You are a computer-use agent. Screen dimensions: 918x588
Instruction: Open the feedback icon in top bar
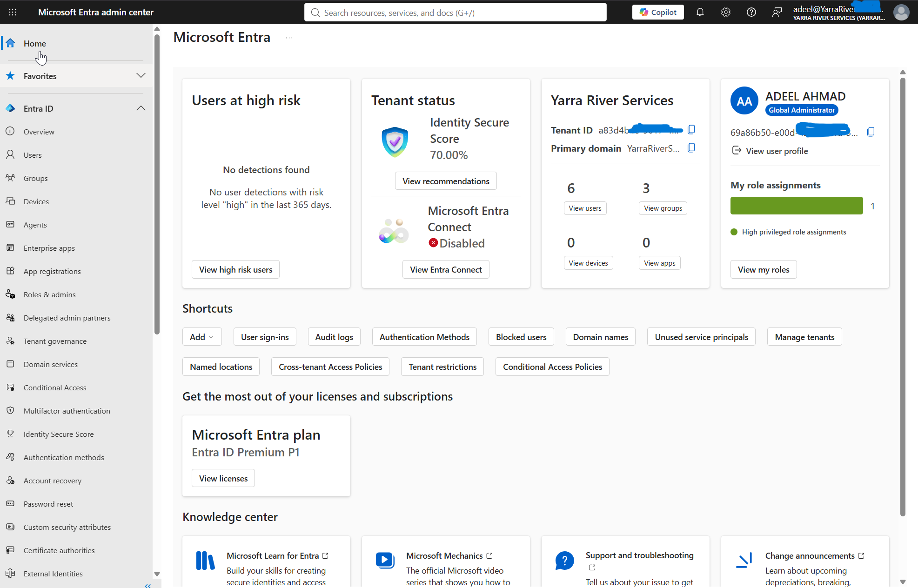777,13
